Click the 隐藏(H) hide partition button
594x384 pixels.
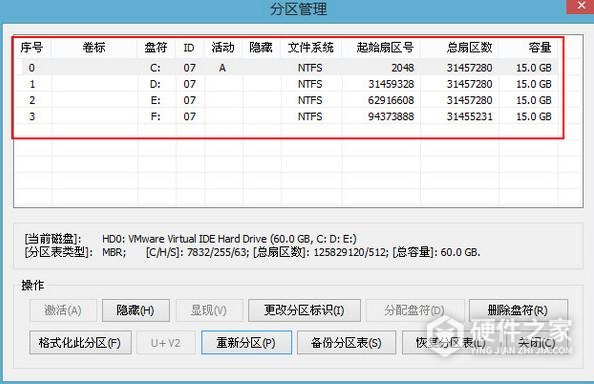[136, 311]
